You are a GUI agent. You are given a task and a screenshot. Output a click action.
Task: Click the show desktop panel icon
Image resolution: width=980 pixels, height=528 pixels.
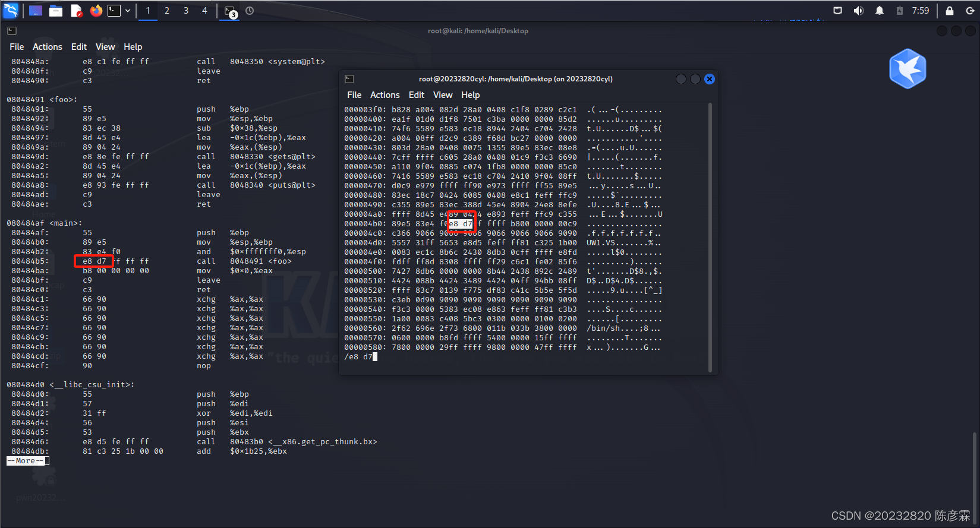[36, 11]
